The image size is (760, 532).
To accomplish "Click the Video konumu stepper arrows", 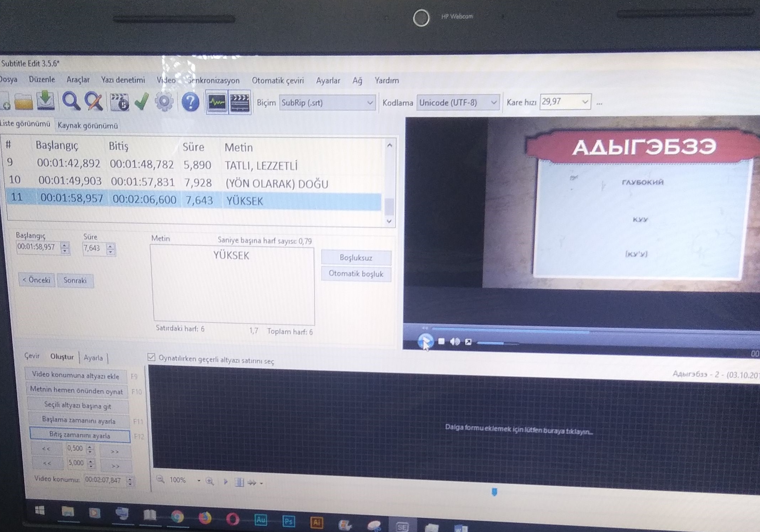I will 130,481.
